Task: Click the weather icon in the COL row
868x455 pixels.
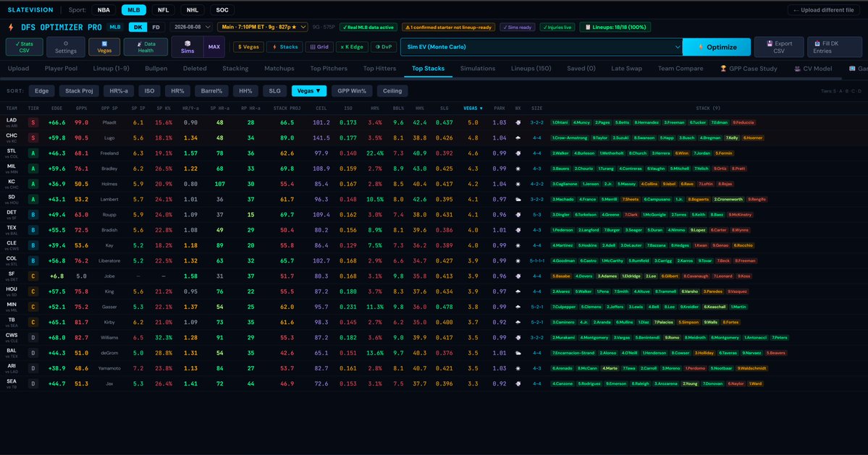Action: tap(518, 260)
